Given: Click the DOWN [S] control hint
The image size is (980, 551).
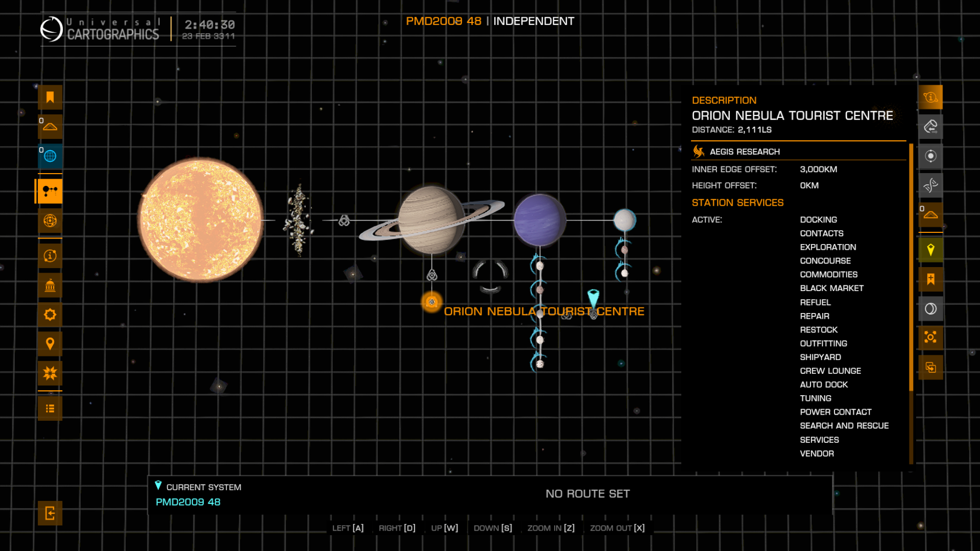Looking at the screenshot, I should coord(492,528).
